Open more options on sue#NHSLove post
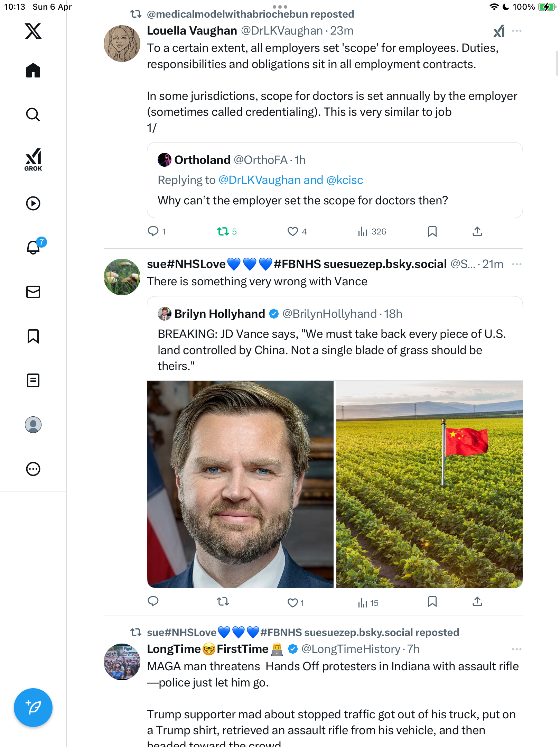 (x=517, y=264)
